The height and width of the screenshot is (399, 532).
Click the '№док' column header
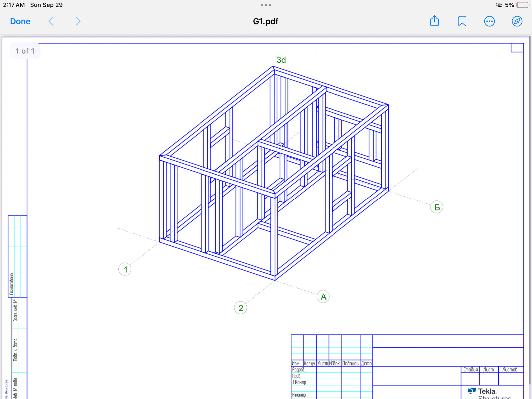pos(335,364)
